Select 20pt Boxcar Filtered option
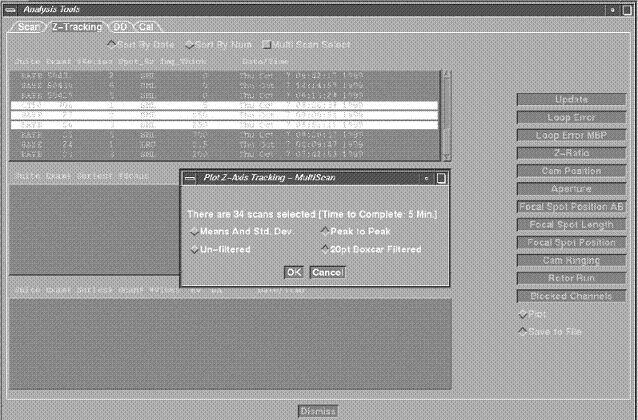The width and height of the screenshot is (638, 420). coord(324,249)
